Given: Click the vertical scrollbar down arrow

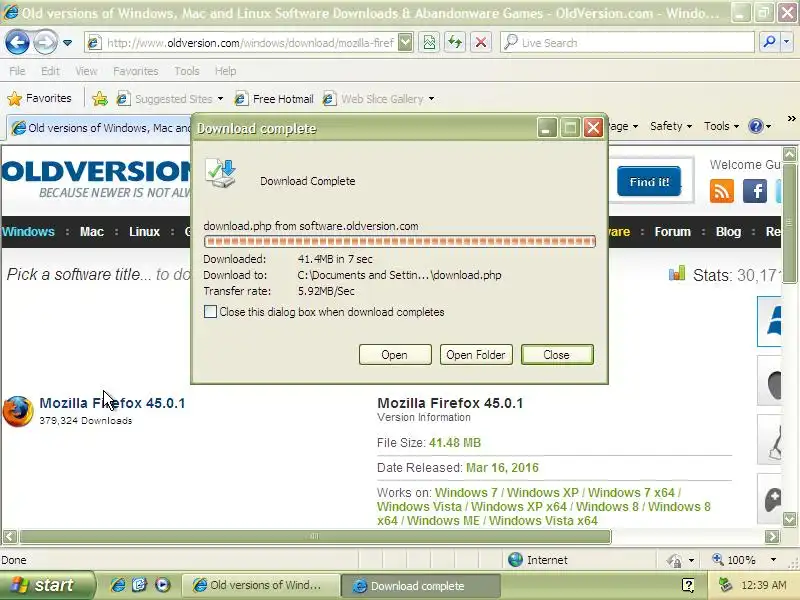Looking at the screenshot, I should coord(789,519).
